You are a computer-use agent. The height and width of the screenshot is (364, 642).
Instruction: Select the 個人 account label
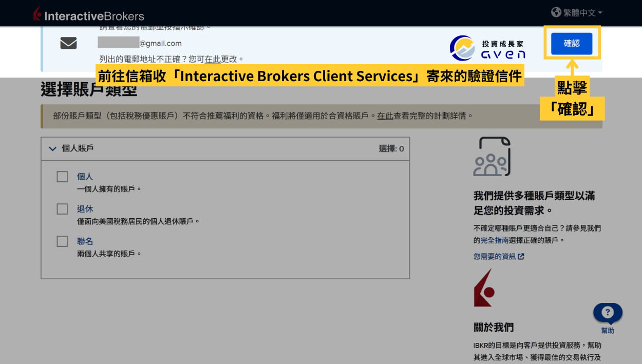tap(85, 177)
